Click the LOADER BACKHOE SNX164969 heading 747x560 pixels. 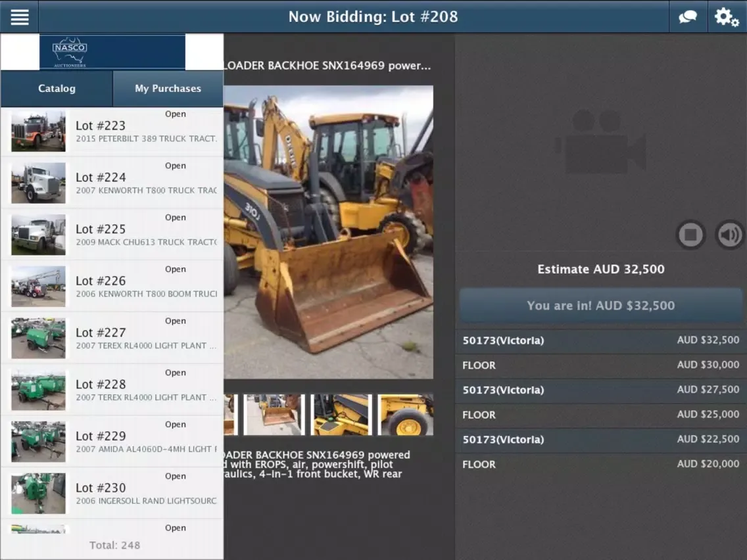click(x=327, y=66)
